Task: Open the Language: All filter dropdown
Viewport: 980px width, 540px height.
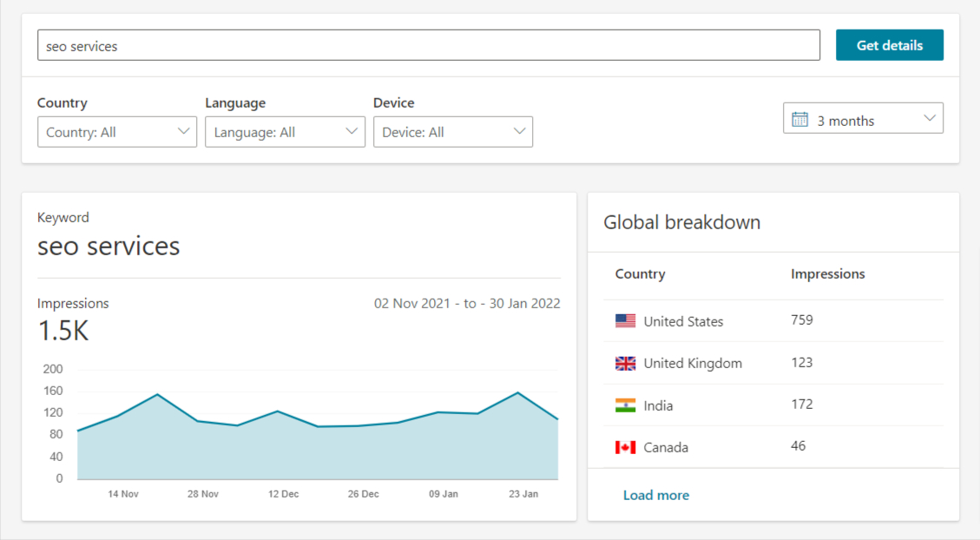Action: 285,131
